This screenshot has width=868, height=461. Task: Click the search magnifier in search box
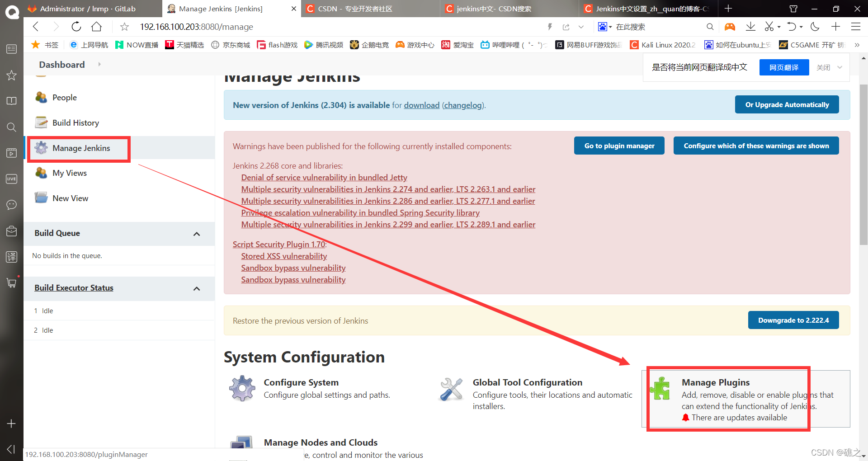point(710,27)
